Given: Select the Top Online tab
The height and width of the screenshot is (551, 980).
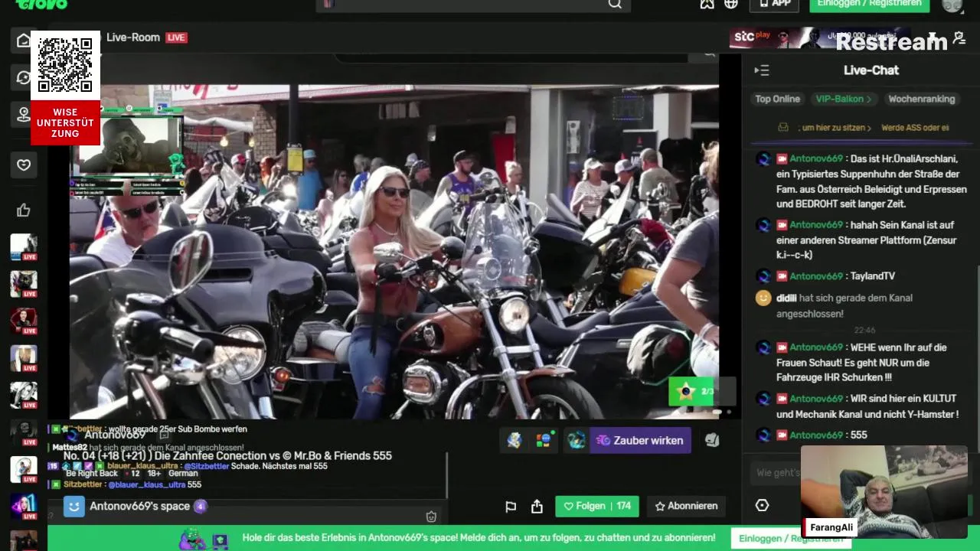Looking at the screenshot, I should click(777, 99).
